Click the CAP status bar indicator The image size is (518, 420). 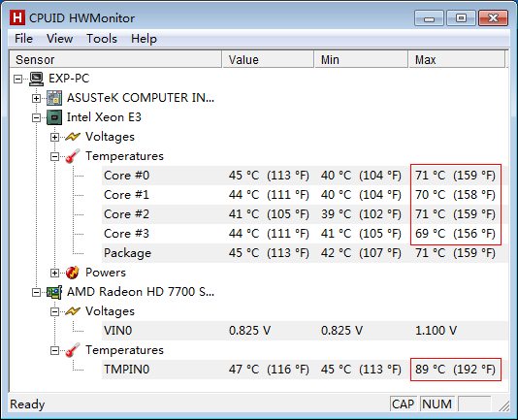[403, 404]
